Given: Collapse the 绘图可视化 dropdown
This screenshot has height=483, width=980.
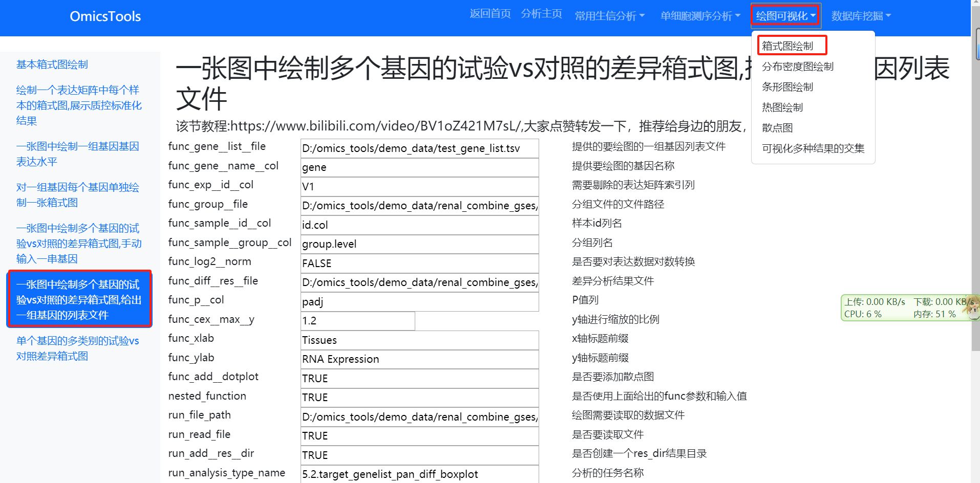Looking at the screenshot, I should (x=786, y=16).
